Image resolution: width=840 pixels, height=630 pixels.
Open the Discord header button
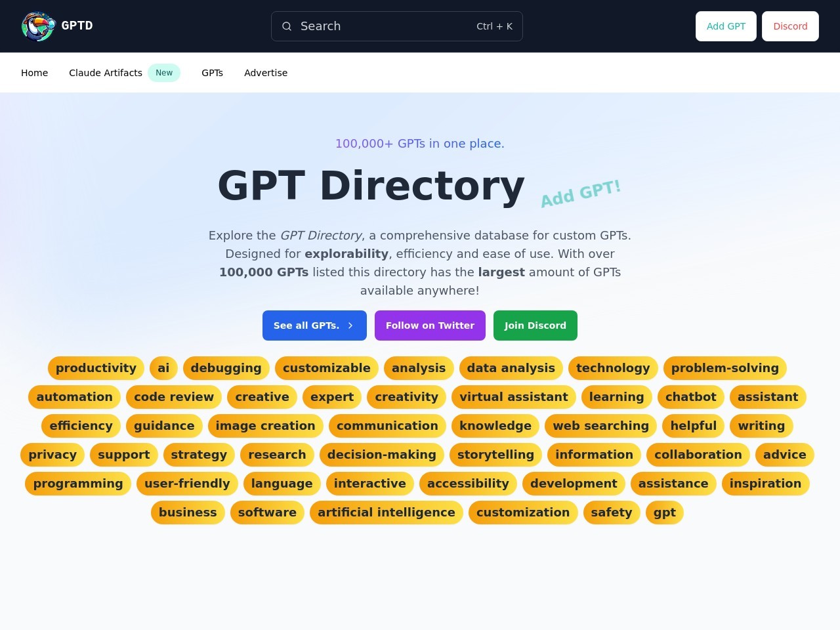coord(790,26)
